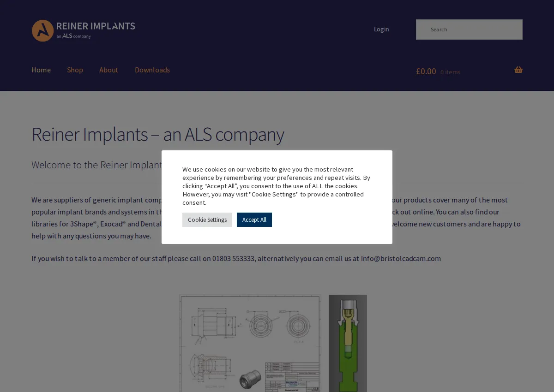
Task: Accept all cookies
Action: [254, 220]
